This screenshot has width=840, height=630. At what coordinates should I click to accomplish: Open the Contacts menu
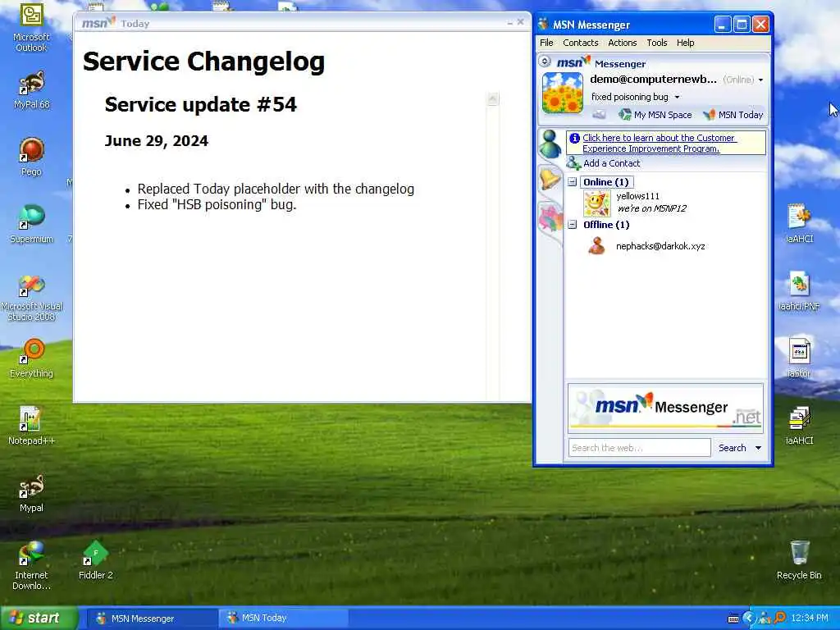click(580, 43)
